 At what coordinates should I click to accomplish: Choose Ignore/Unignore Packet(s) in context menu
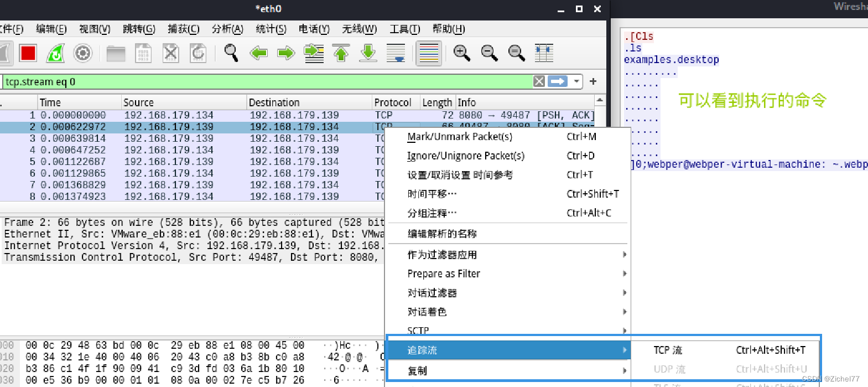coord(508,156)
